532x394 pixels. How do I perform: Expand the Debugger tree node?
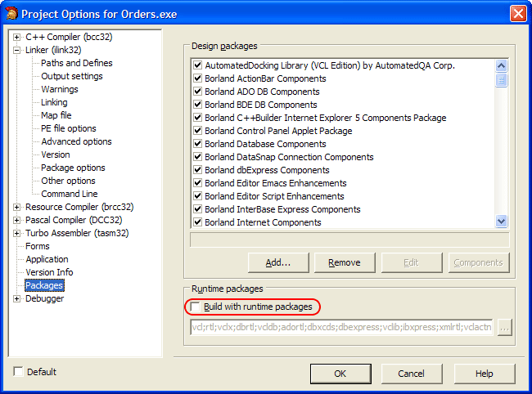point(17,298)
